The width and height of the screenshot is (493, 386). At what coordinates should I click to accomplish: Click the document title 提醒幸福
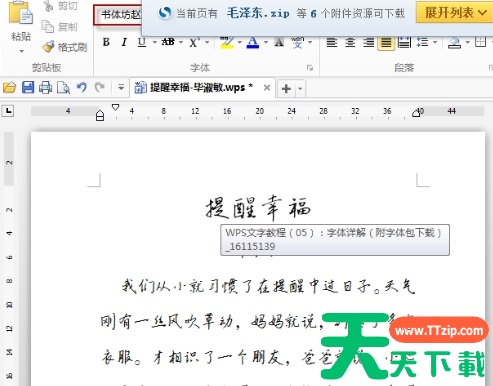click(258, 208)
